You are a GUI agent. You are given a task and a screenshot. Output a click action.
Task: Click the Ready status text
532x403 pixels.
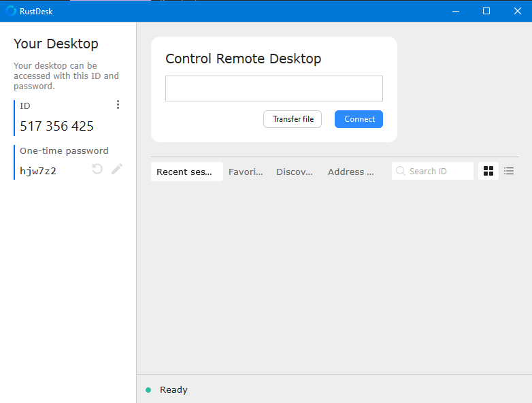click(x=173, y=390)
